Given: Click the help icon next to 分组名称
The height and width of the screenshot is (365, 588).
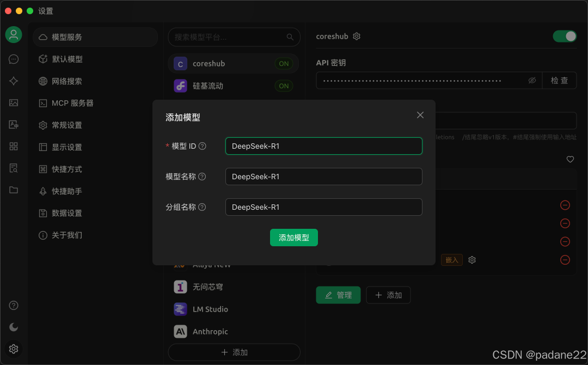Looking at the screenshot, I should tap(202, 207).
